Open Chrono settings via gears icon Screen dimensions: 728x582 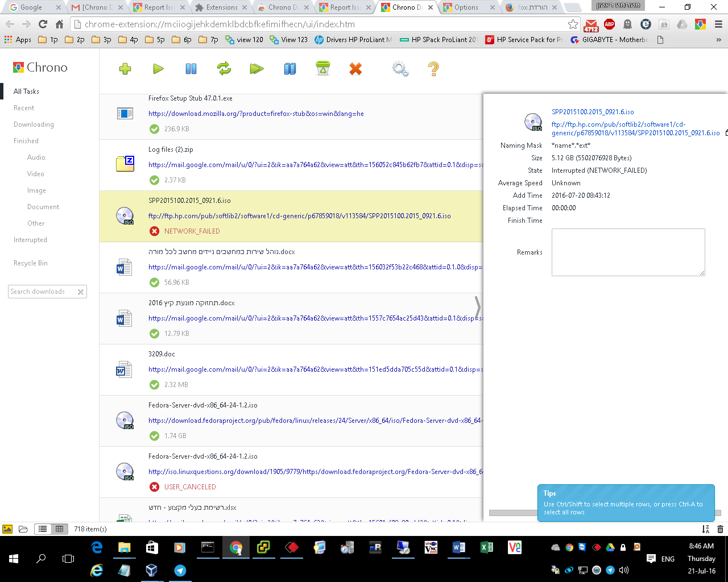(x=400, y=69)
